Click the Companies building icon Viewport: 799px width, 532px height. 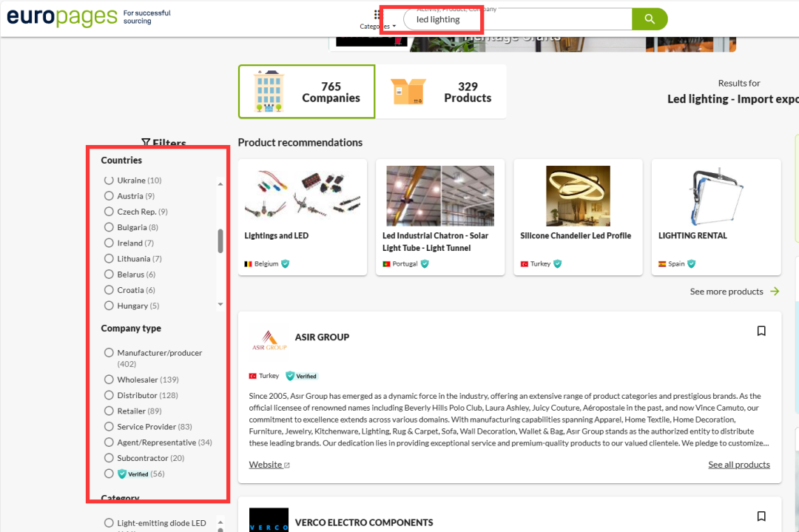tap(269, 91)
